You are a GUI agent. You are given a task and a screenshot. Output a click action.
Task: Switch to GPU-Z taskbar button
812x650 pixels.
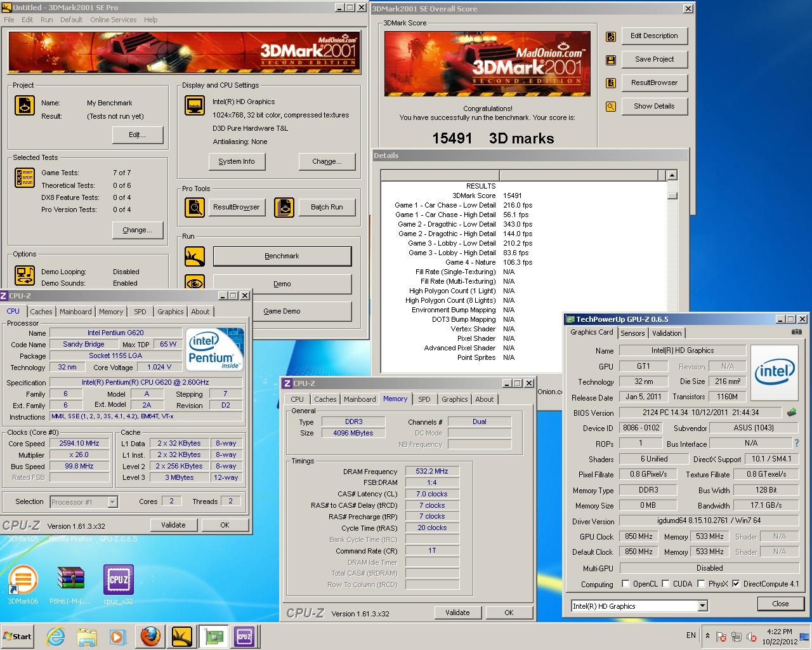[x=213, y=637]
